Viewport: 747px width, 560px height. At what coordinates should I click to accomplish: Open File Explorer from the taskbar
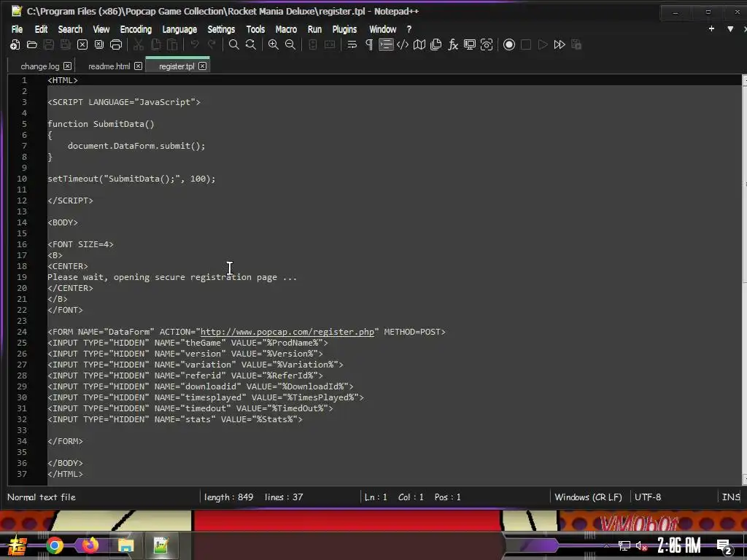125,545
